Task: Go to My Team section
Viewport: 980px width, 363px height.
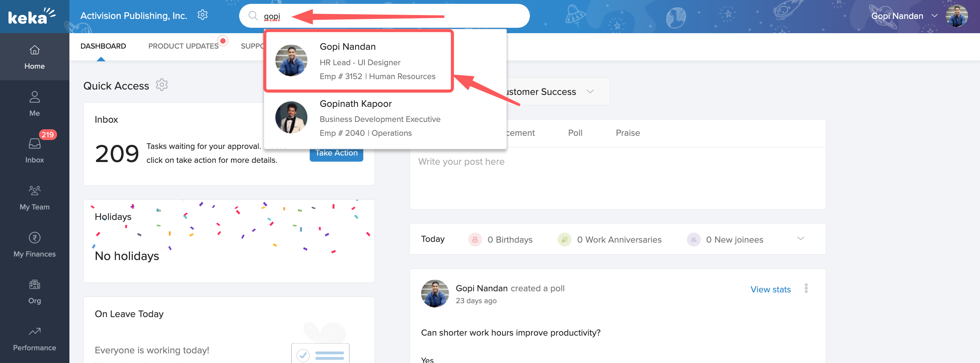Action: [x=34, y=197]
